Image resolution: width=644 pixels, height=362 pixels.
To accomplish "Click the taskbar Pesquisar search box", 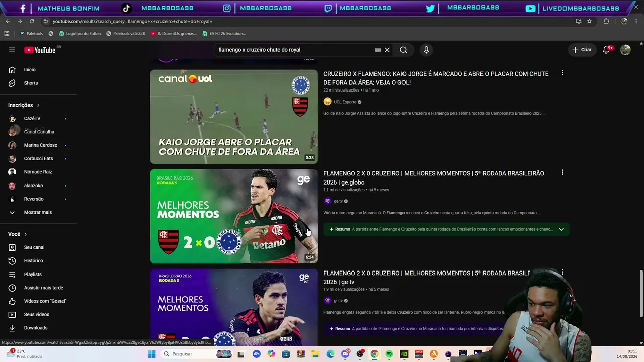I will pos(196,354).
